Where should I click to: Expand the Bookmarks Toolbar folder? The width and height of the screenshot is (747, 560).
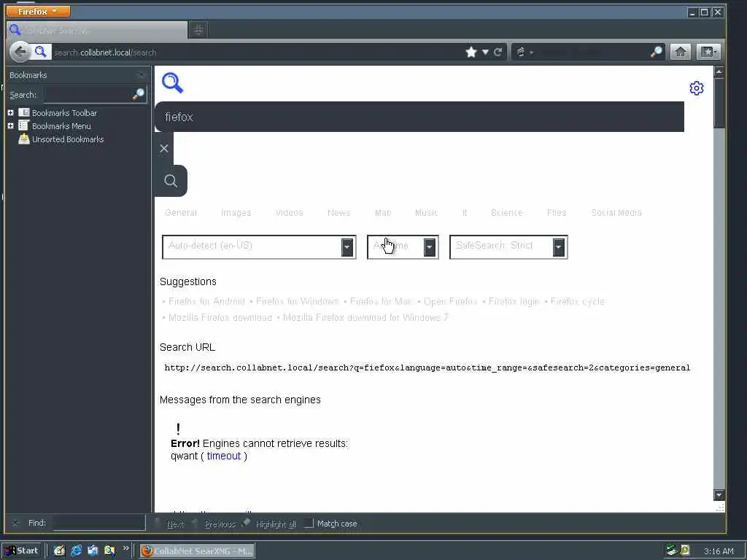pos(10,113)
